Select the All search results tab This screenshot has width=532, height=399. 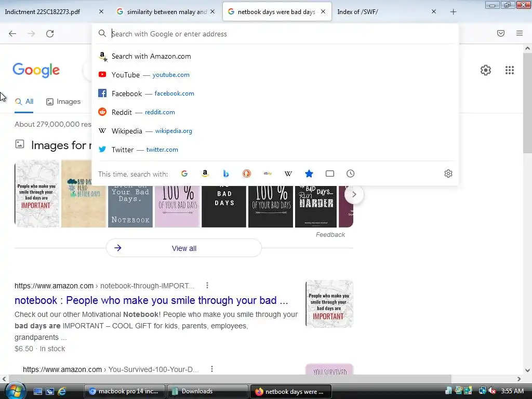24,102
